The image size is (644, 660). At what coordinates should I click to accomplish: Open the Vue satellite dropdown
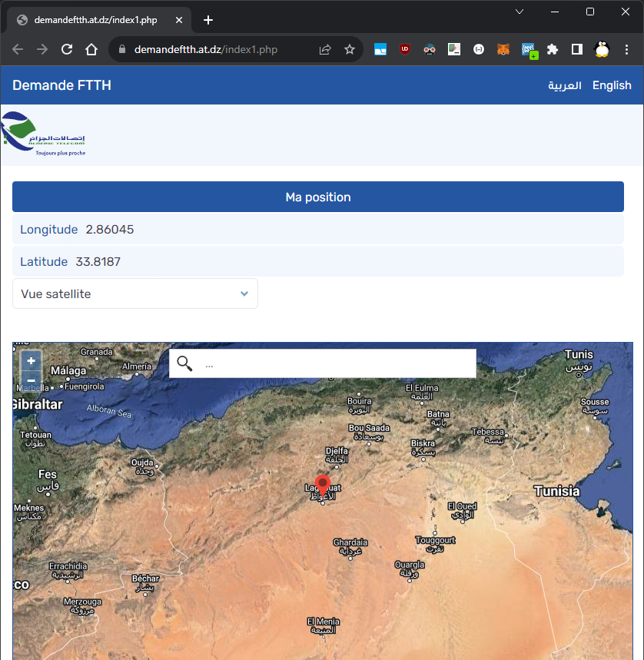pos(135,294)
